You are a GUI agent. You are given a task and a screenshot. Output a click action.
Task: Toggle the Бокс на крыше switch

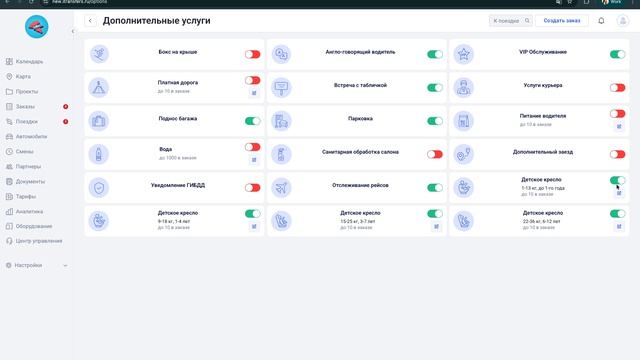pos(252,54)
